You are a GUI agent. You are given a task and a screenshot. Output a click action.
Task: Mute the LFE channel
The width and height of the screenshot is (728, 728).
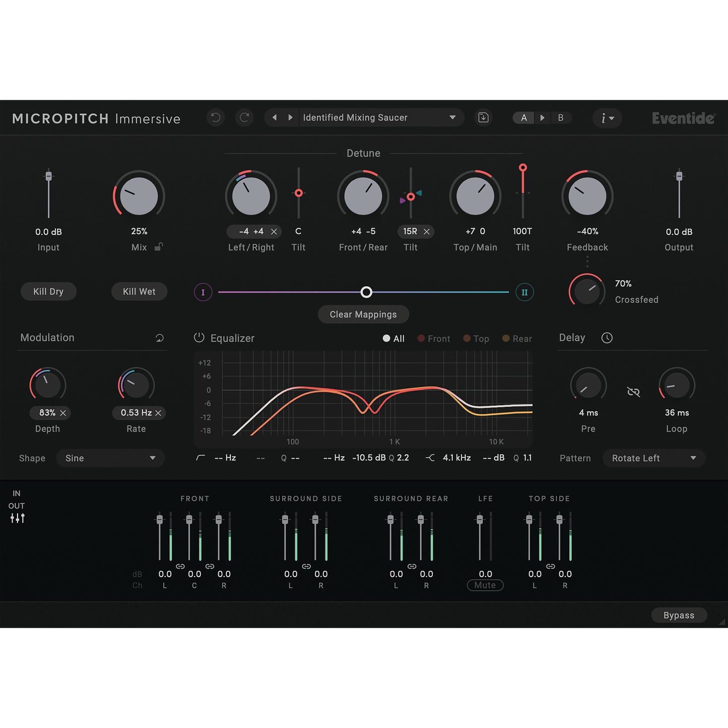pyautogui.click(x=485, y=585)
